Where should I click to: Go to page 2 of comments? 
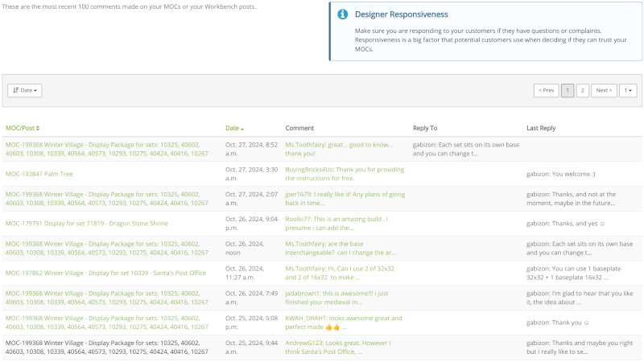(582, 90)
